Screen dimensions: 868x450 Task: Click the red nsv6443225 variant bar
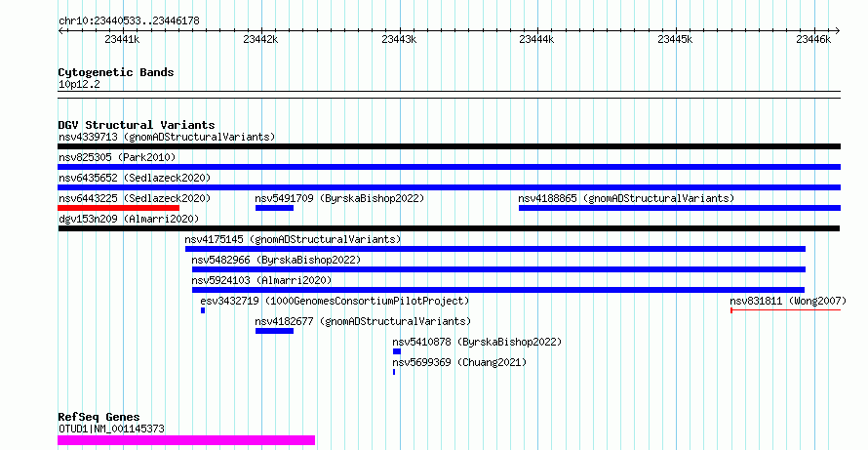pos(118,208)
